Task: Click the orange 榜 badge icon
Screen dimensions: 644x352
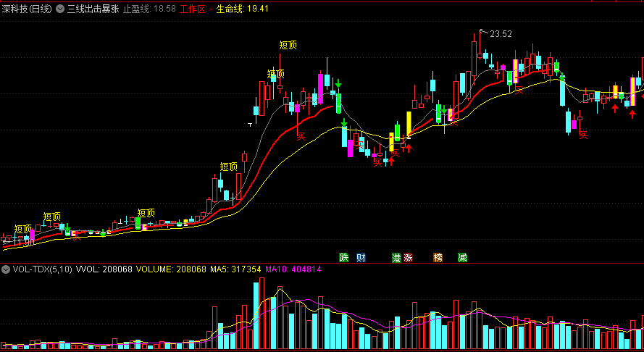Action: pos(438,258)
